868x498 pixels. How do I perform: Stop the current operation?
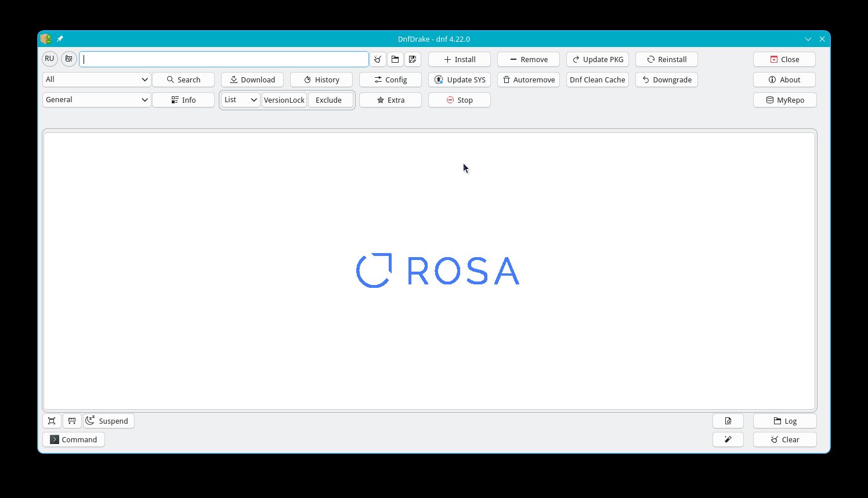[x=460, y=100]
